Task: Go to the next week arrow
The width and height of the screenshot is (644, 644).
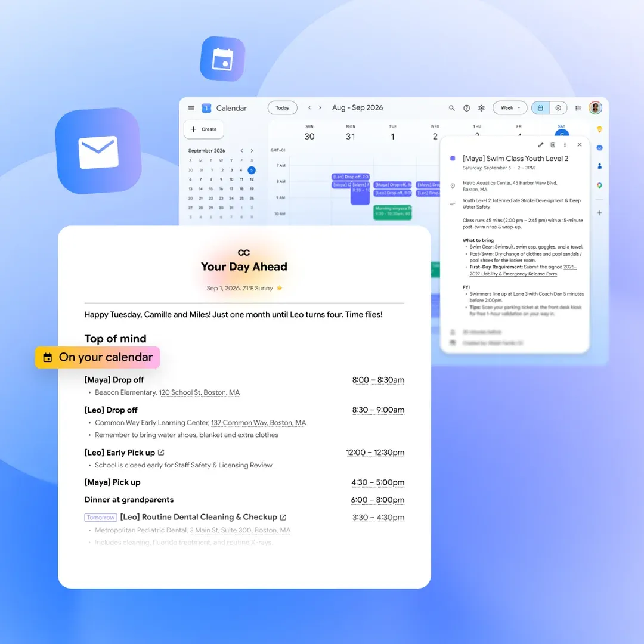Action: (x=320, y=107)
